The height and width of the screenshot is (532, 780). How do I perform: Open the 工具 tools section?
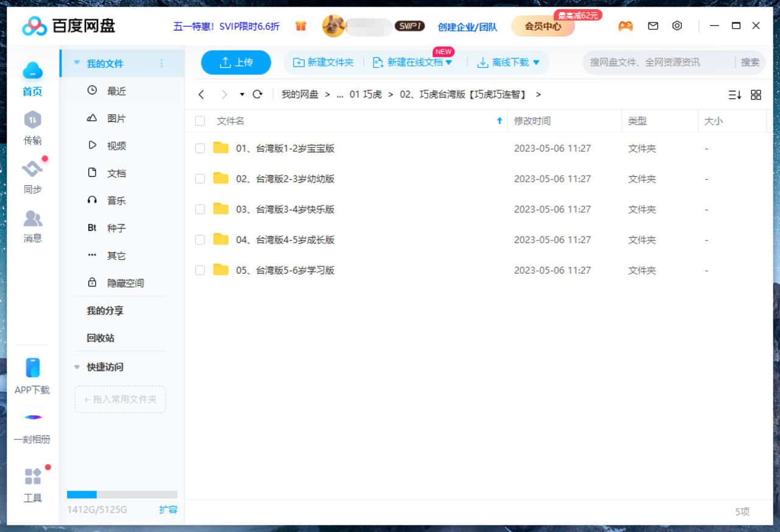(x=32, y=485)
